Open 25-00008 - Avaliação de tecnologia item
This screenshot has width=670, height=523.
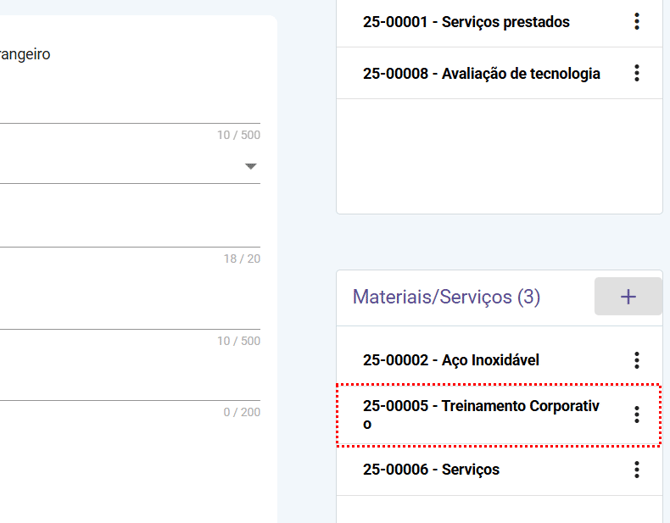(x=481, y=73)
